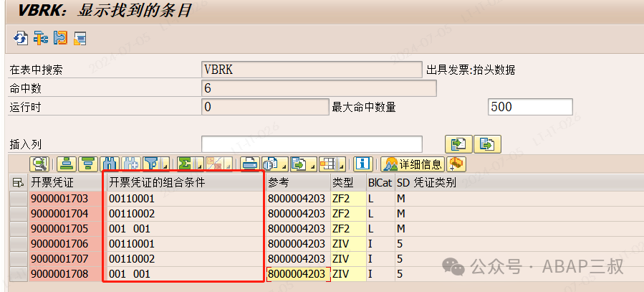
Task: Click the binoculars-plus Find Next icon
Action: pyautogui.click(x=131, y=164)
